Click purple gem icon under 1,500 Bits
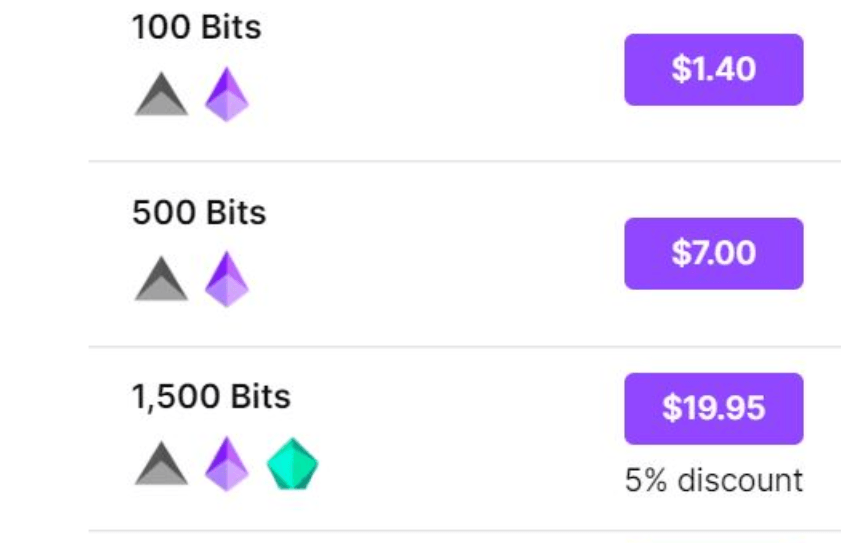This screenshot has width=841, height=543. pos(227,464)
